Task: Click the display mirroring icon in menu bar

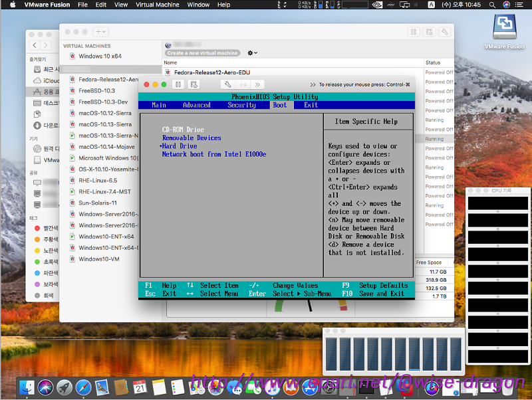Action: (x=404, y=5)
